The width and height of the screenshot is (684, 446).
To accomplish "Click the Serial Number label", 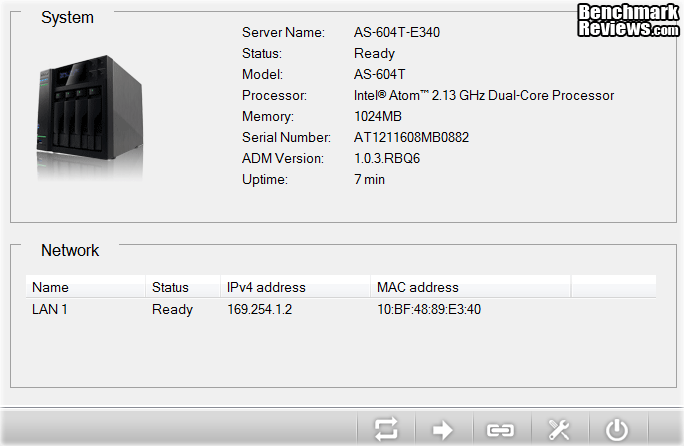I will tap(286, 137).
